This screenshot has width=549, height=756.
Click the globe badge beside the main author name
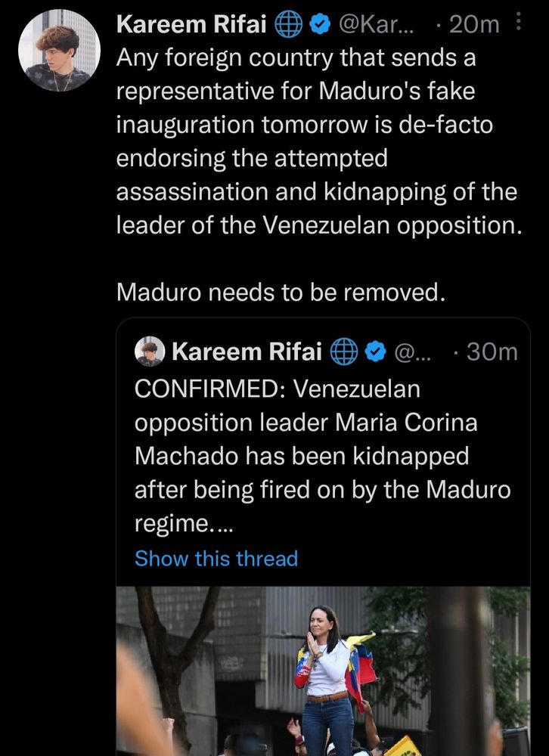point(289,24)
